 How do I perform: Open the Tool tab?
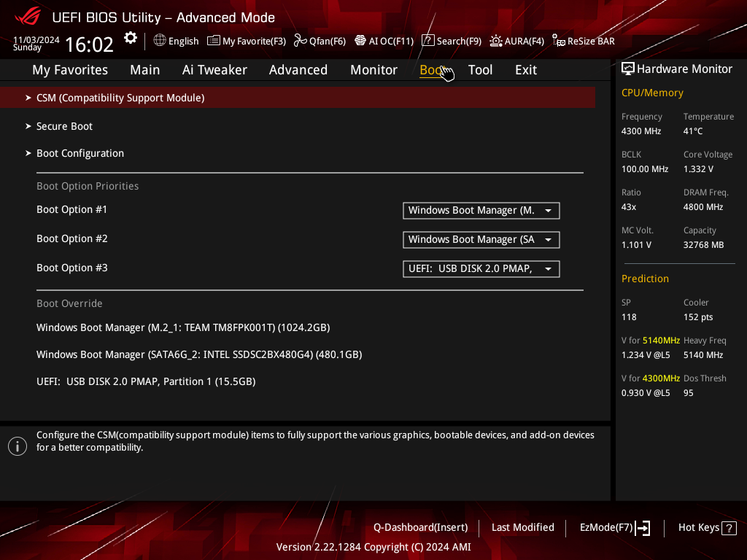click(480, 70)
